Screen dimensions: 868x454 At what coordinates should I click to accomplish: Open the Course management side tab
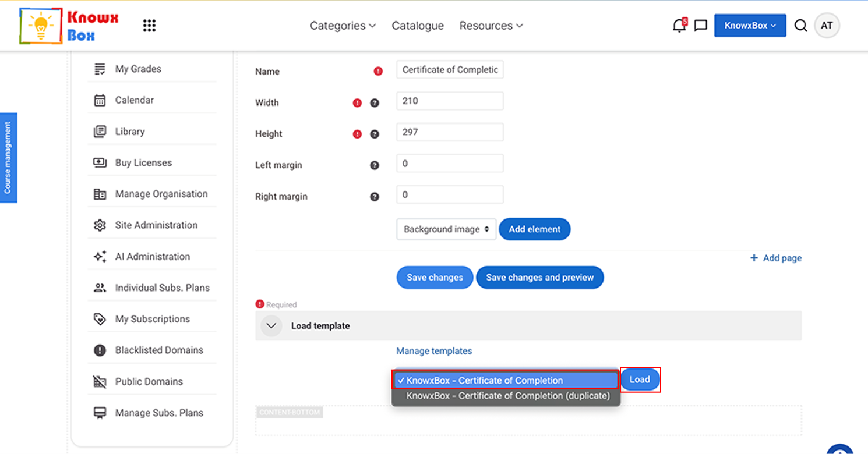click(8, 158)
